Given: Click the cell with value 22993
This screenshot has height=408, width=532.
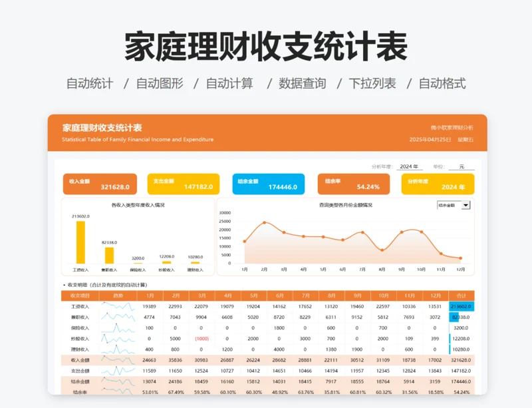Looking at the screenshot, I should (x=176, y=306).
